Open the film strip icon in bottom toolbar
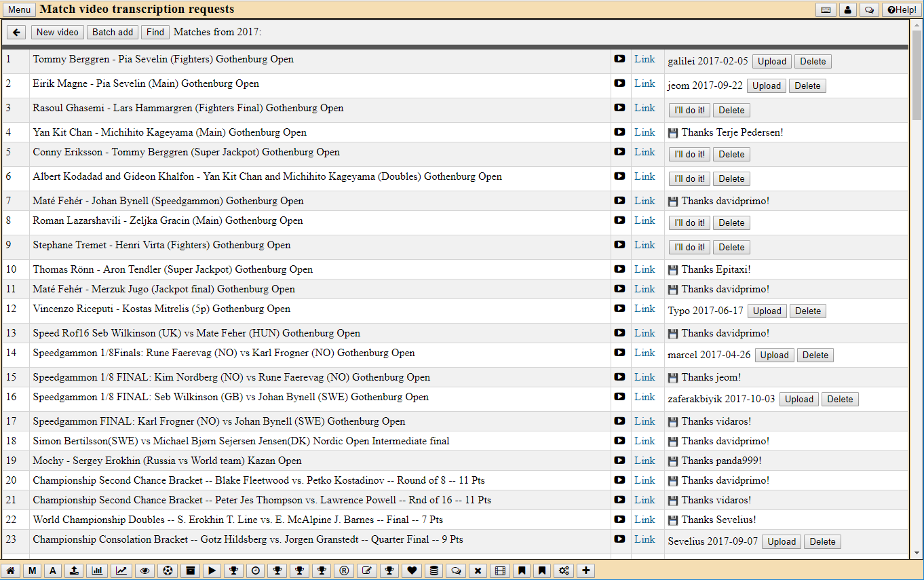 500,571
